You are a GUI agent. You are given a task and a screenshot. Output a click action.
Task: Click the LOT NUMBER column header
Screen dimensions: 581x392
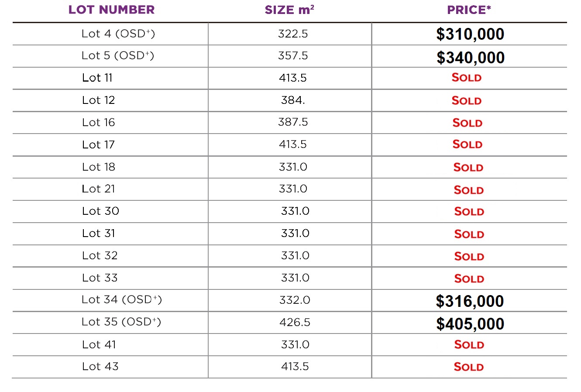pyautogui.click(x=111, y=10)
